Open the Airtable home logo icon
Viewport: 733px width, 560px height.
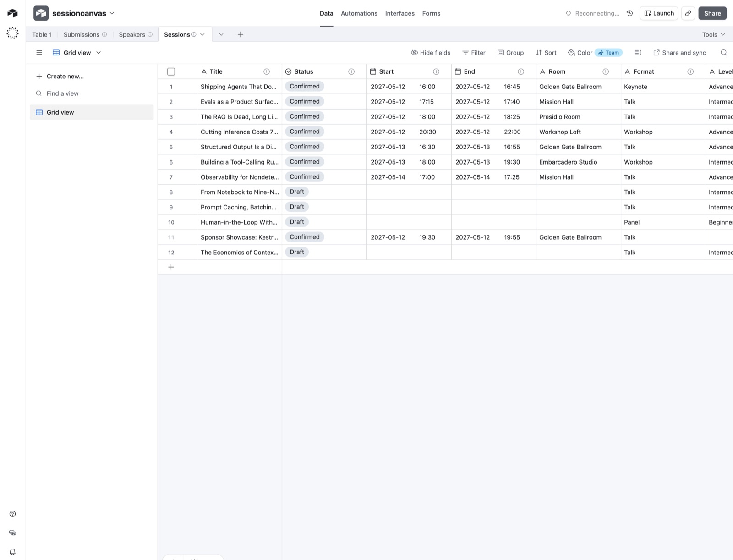pyautogui.click(x=12, y=13)
